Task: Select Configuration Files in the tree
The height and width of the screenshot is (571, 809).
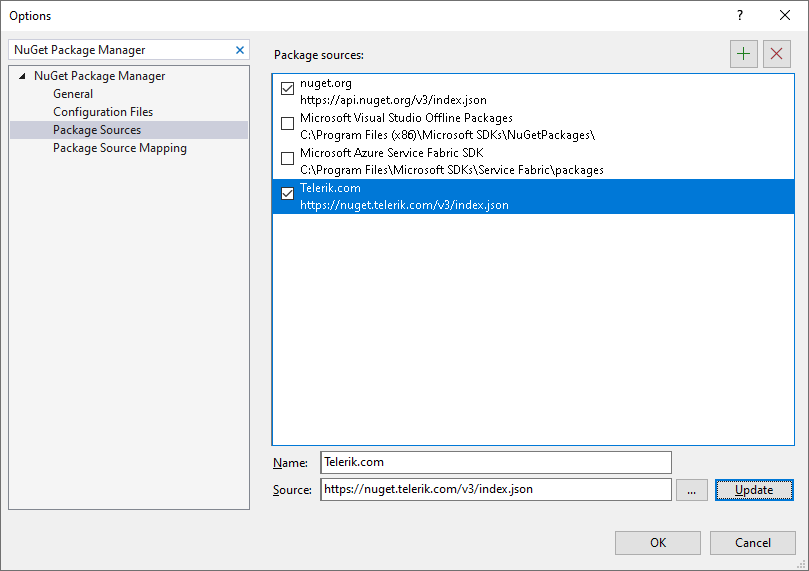Action: pos(103,112)
